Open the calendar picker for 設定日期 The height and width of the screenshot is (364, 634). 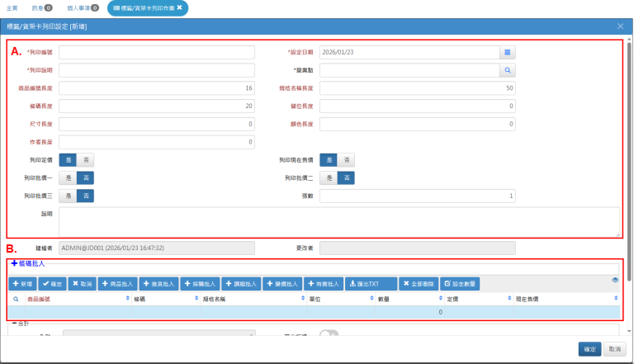(x=508, y=52)
